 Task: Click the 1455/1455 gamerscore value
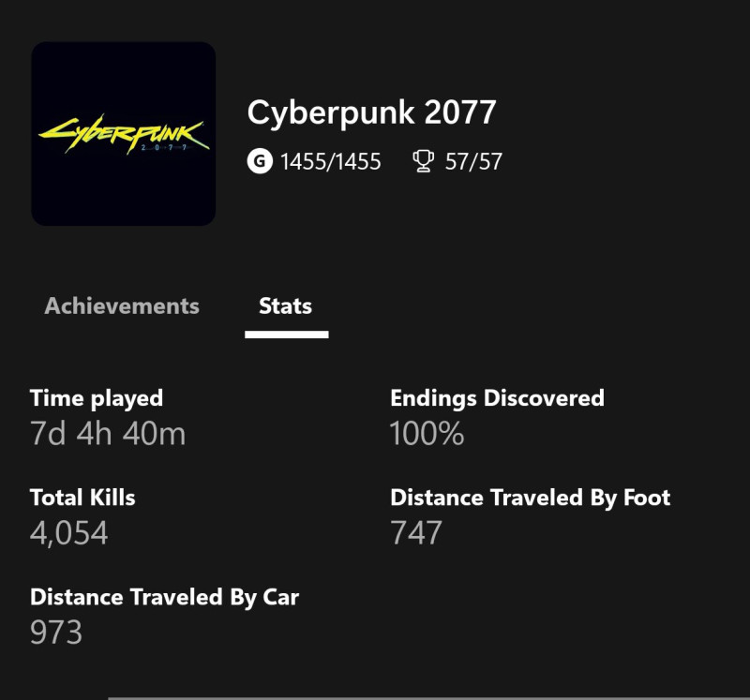330,162
